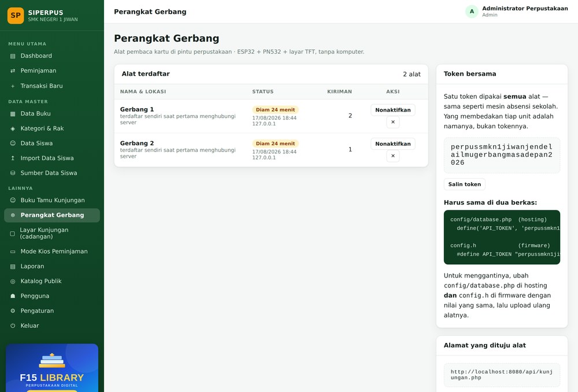The width and height of the screenshot is (578, 392).
Task: Go to Sumber Data Siswa
Action: tap(52, 173)
